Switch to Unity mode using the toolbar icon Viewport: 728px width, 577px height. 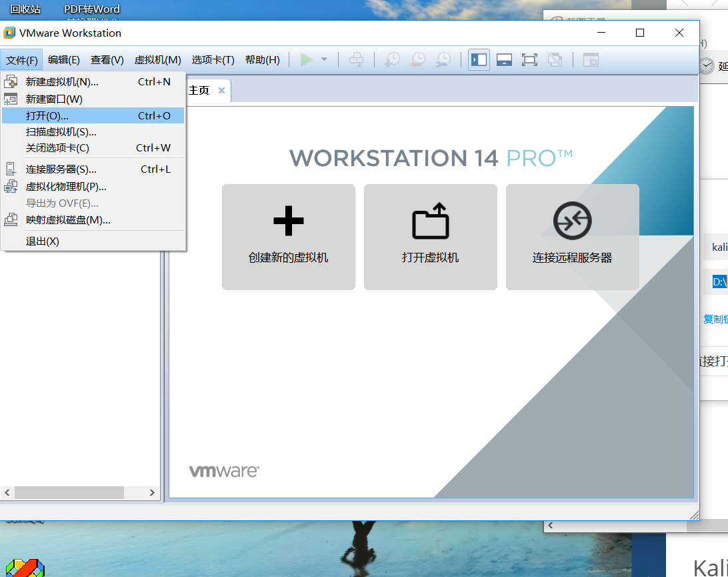tap(555, 60)
